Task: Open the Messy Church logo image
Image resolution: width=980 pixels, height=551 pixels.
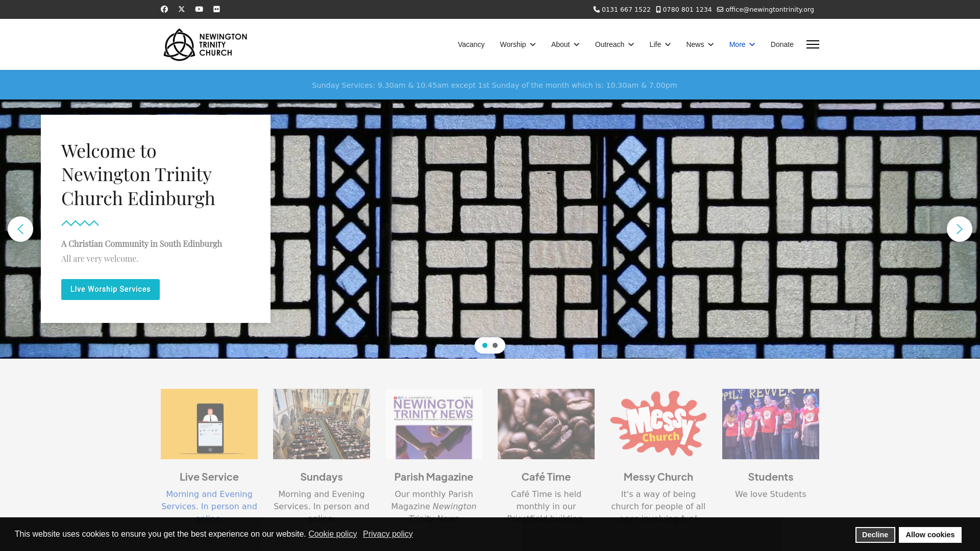Action: coord(658,424)
